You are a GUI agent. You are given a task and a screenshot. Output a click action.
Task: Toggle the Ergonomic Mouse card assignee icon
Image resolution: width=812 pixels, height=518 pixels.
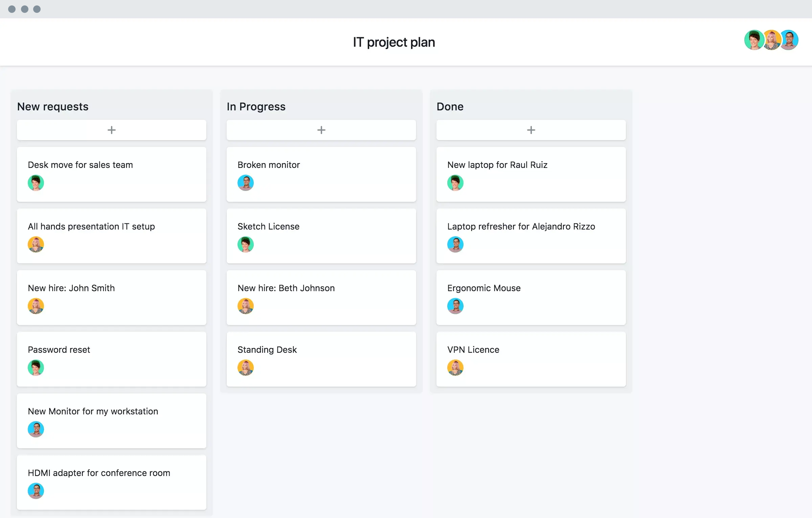[x=454, y=306]
